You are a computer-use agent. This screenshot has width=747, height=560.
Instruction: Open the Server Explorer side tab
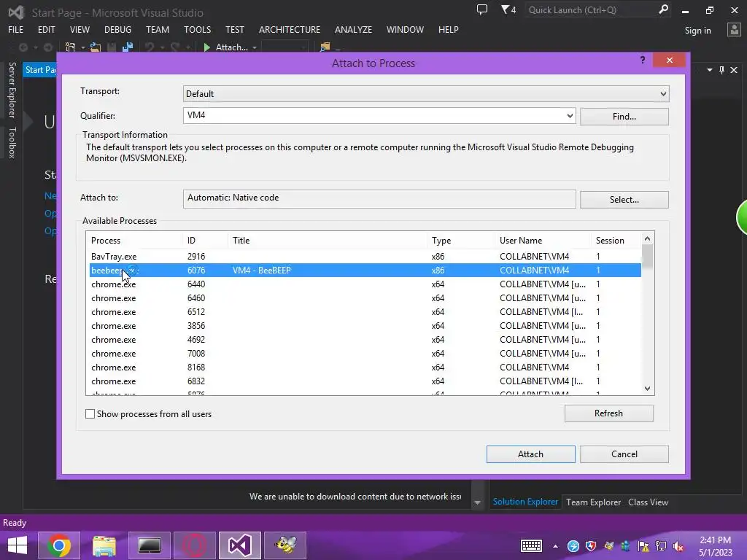(x=12, y=90)
